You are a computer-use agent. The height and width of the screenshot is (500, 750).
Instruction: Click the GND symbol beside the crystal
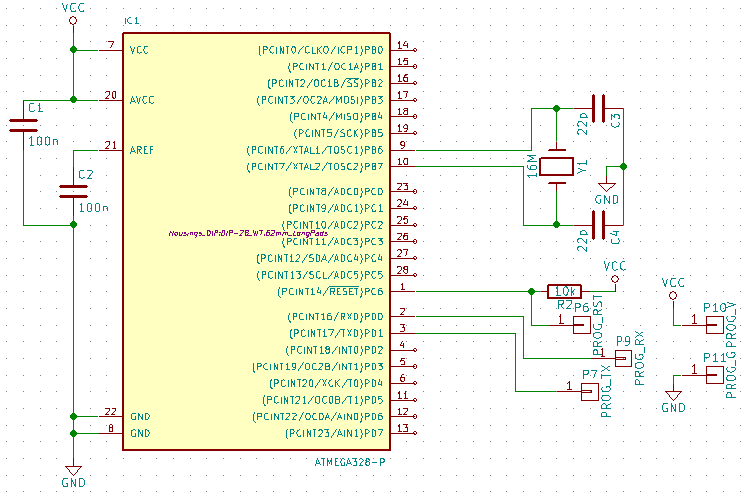[x=606, y=187]
